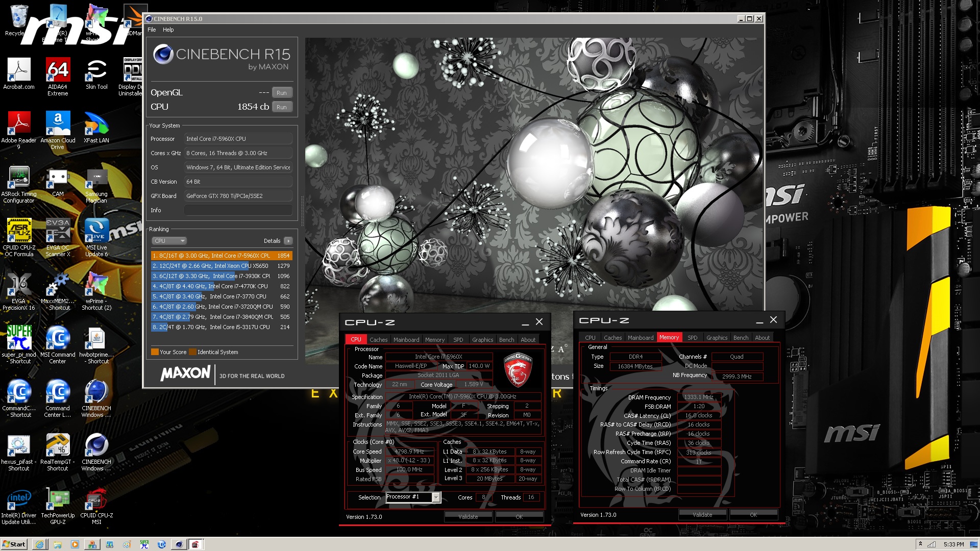
Task: Click the Windows Media Player taskbar icon
Action: (x=75, y=544)
